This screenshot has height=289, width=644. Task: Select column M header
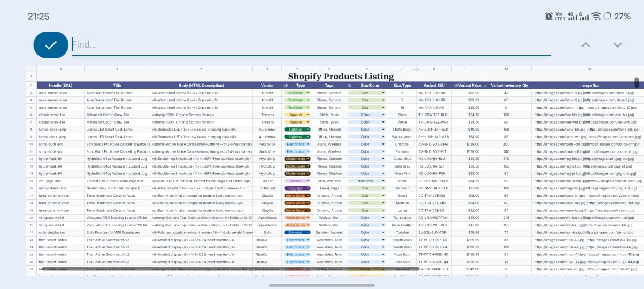coord(506,69)
